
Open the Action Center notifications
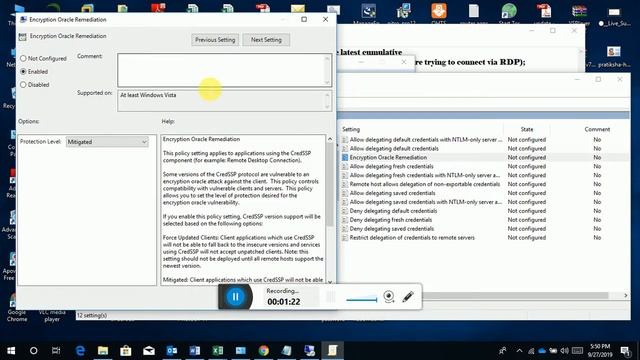[x=625, y=351]
